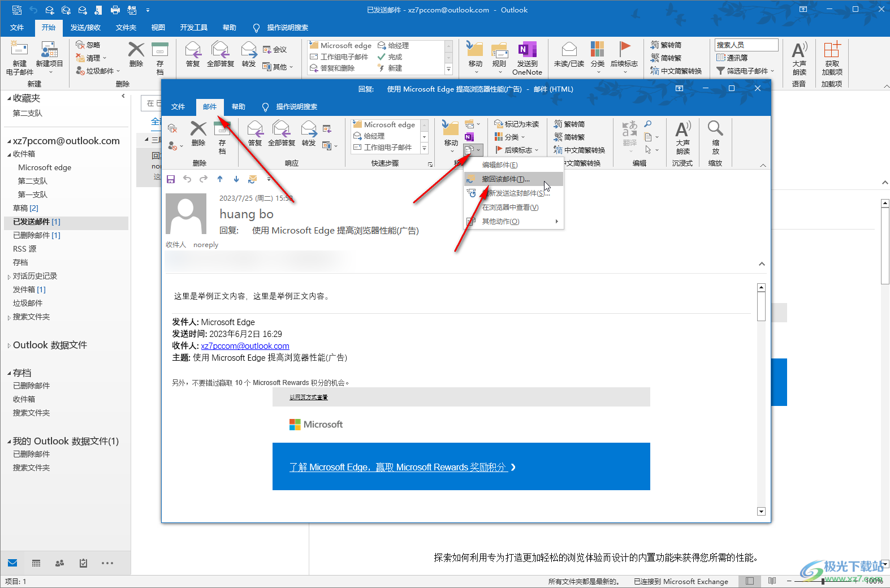Viewport: 890px width, 588px height.
Task: Select 编辑邮件 from the actions menu
Action: [x=513, y=165]
